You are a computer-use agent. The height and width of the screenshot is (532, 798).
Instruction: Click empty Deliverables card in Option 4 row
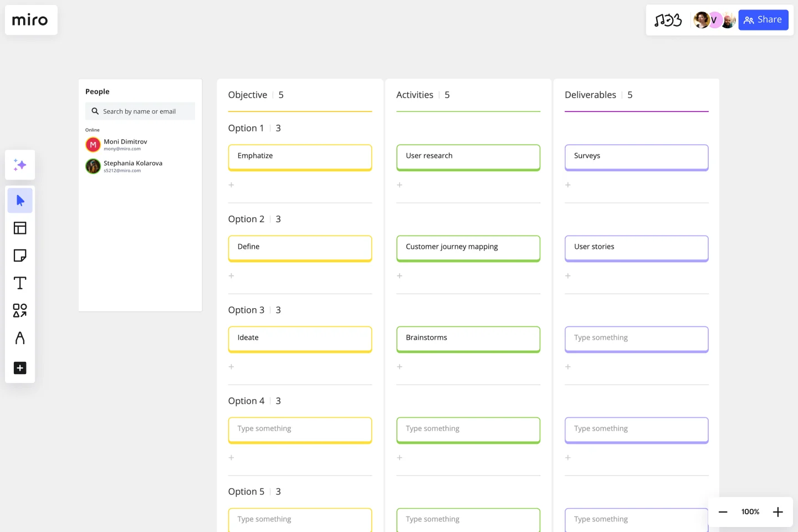(637, 431)
